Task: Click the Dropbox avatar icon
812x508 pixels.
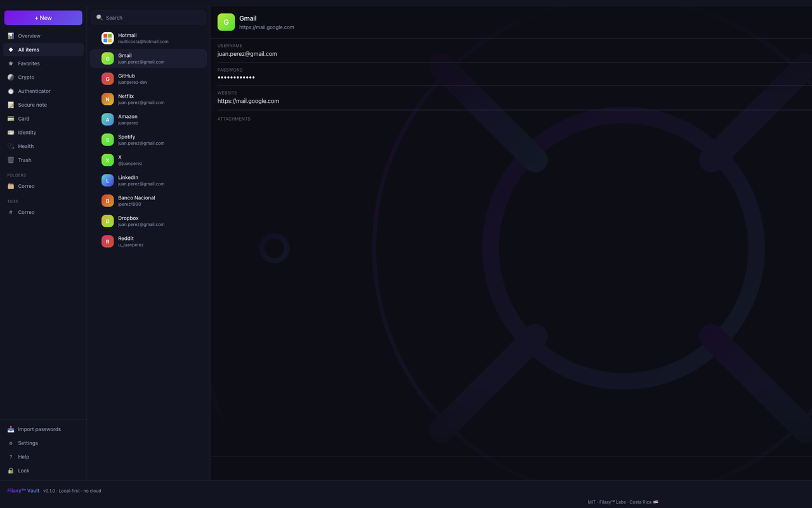Action: (x=108, y=221)
